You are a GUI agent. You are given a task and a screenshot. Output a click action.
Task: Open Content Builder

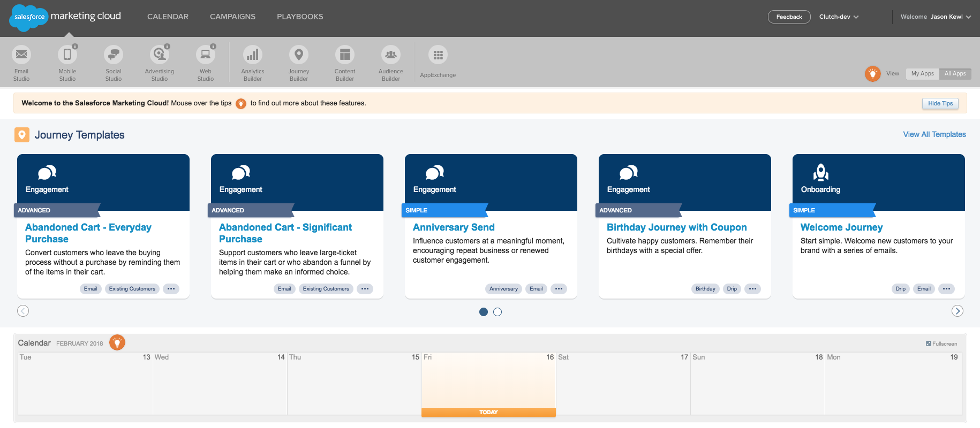point(345,63)
